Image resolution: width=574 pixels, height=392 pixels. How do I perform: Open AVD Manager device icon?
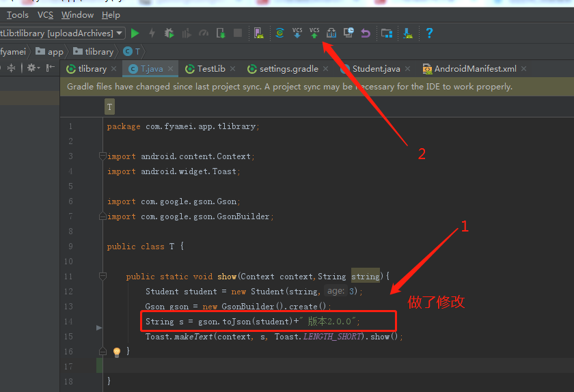259,33
